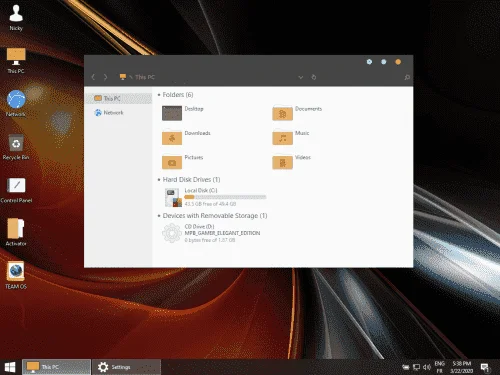Collapse the Hard Disk Drives (1) group
The width and height of the screenshot is (500, 375).
(159, 180)
